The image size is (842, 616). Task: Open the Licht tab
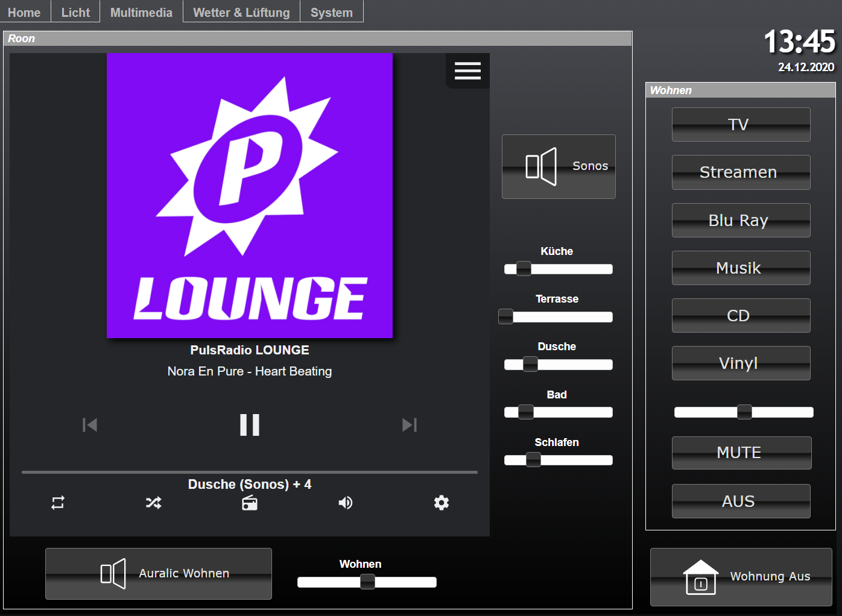[x=75, y=12]
